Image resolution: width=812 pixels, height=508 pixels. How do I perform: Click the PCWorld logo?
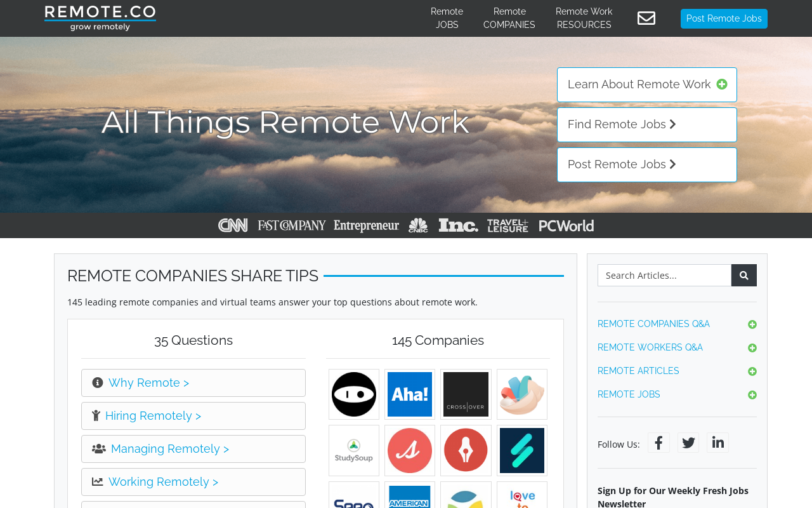[566, 225]
